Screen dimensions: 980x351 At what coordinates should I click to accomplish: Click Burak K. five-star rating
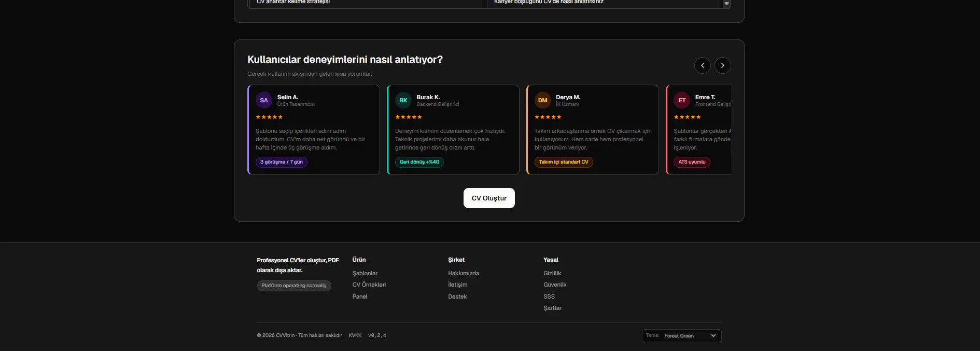(x=409, y=117)
